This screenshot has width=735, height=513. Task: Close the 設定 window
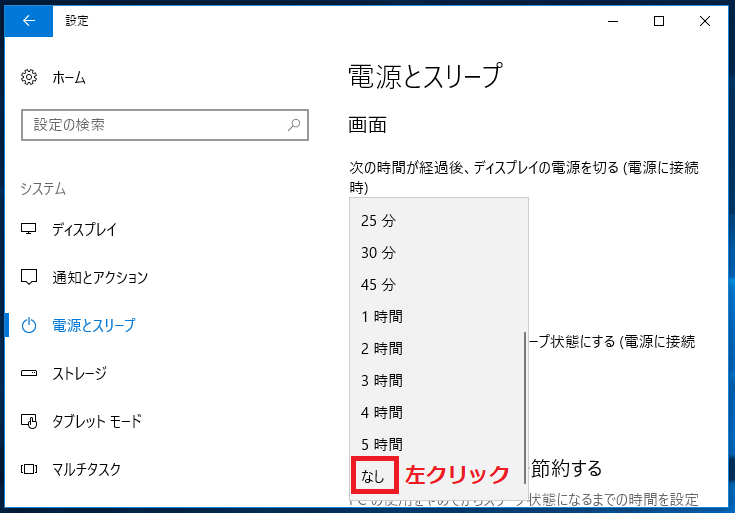(x=705, y=21)
